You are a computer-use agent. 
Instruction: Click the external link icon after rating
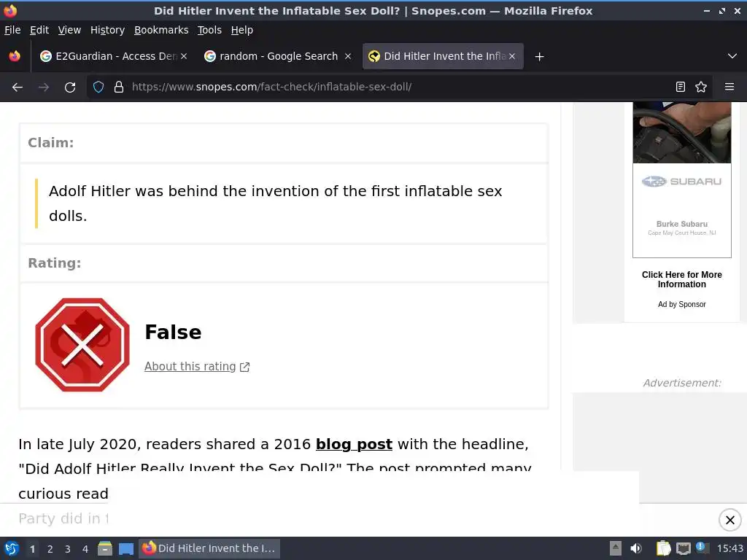pos(245,367)
